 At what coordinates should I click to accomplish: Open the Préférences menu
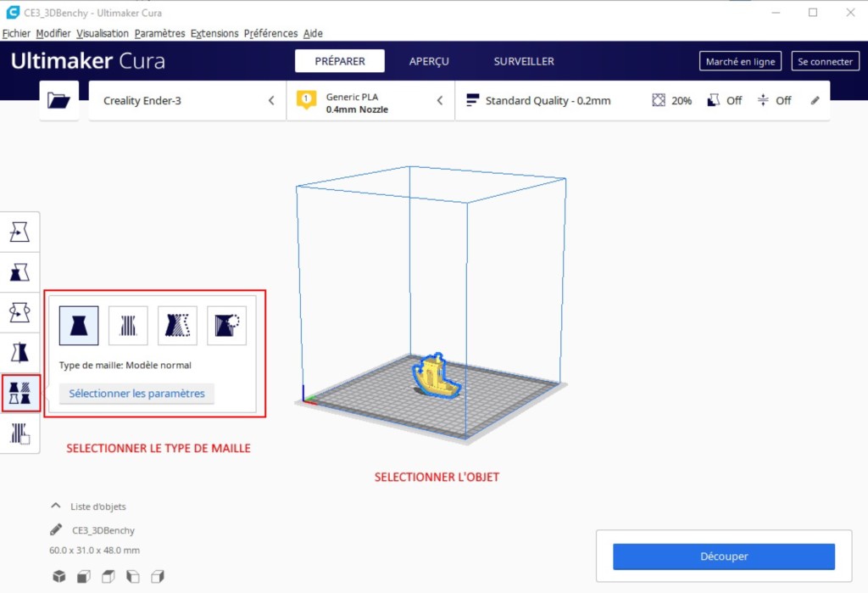[x=270, y=33]
